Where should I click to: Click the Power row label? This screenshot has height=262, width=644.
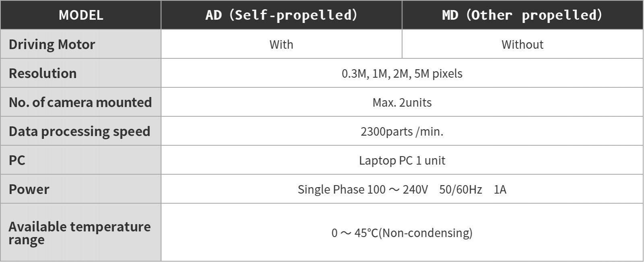[29, 189]
